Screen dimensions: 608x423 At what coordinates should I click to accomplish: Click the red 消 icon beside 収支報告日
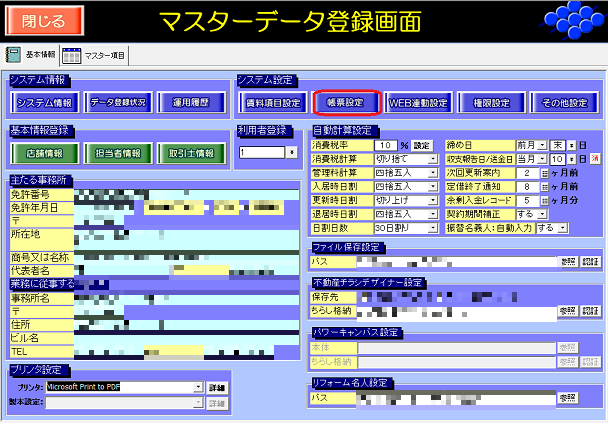(594, 159)
